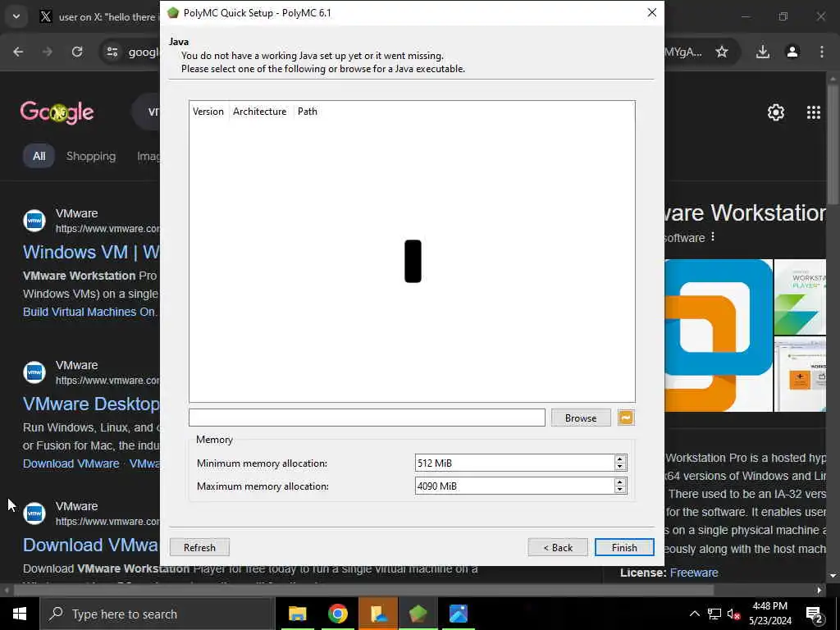840x630 pixels.
Task: Select the Shopping search filter tab
Action: 91,157
